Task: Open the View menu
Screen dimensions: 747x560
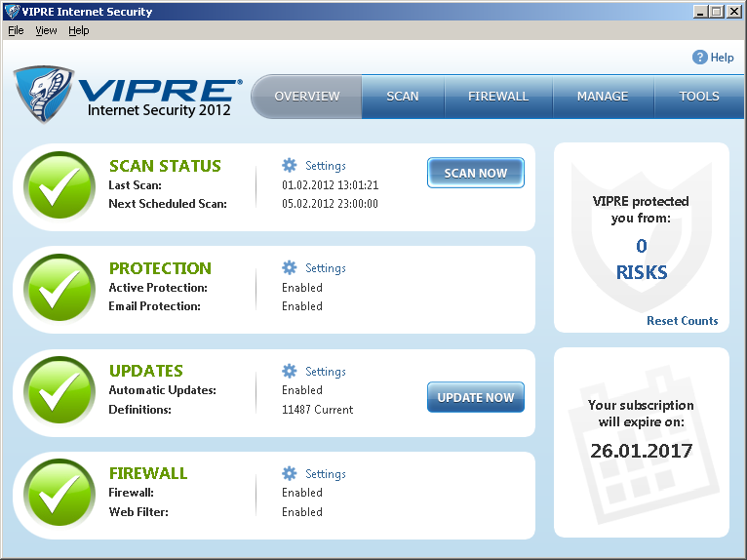Action: 46,30
